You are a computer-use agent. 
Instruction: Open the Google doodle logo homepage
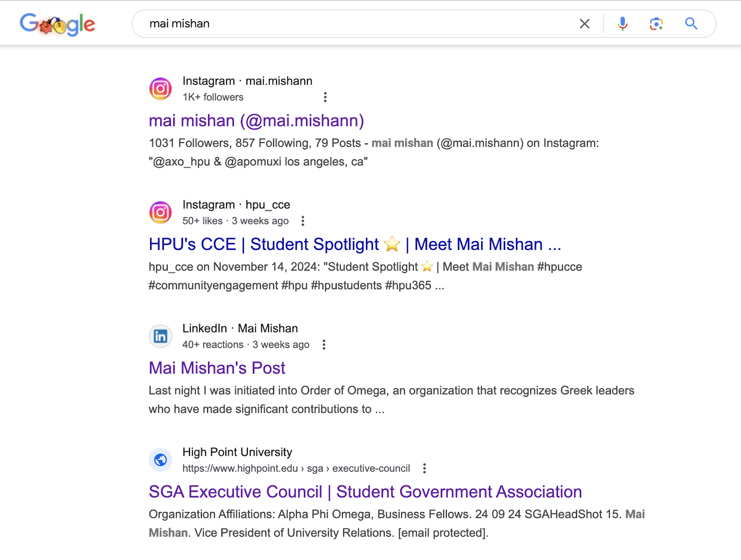pyautogui.click(x=57, y=24)
